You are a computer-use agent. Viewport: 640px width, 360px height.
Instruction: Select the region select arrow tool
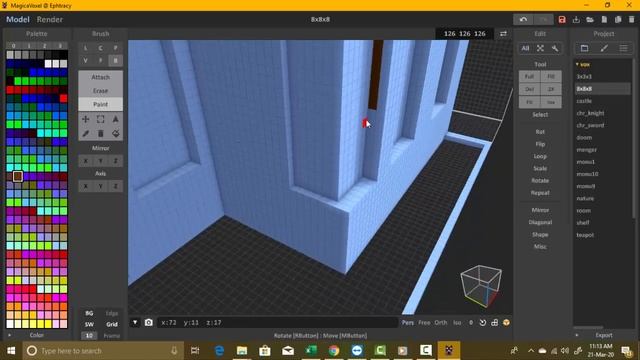coord(116,119)
